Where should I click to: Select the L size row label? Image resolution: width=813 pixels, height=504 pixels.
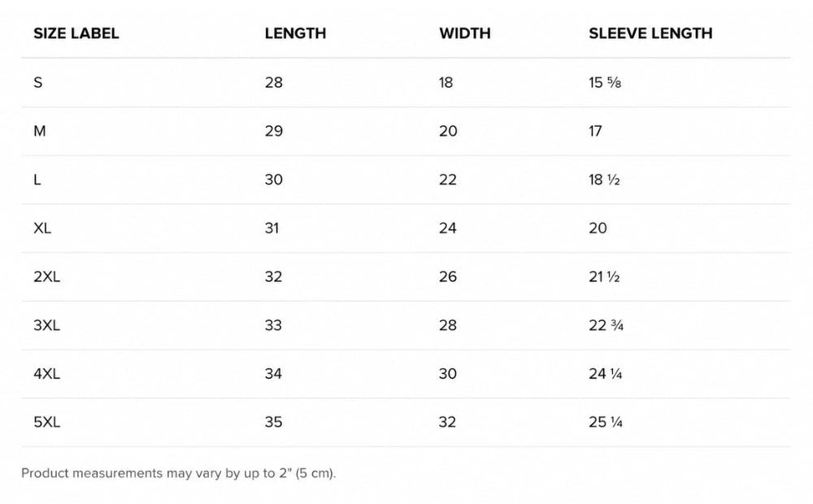(x=37, y=180)
